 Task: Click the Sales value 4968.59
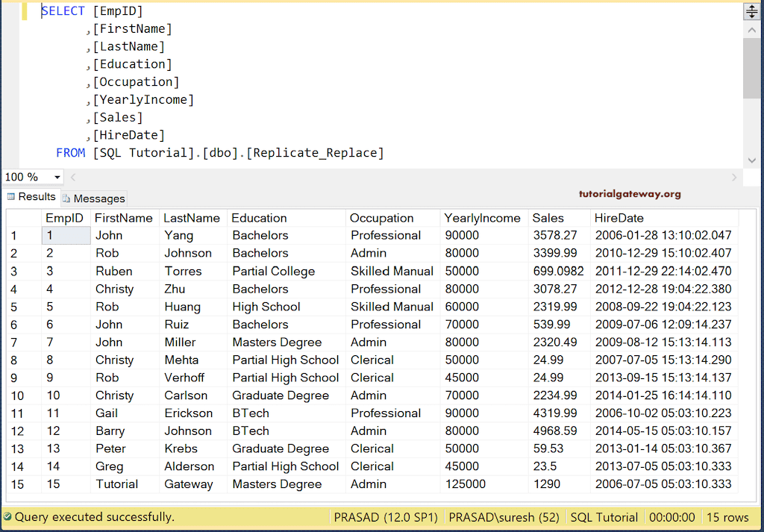(x=555, y=431)
